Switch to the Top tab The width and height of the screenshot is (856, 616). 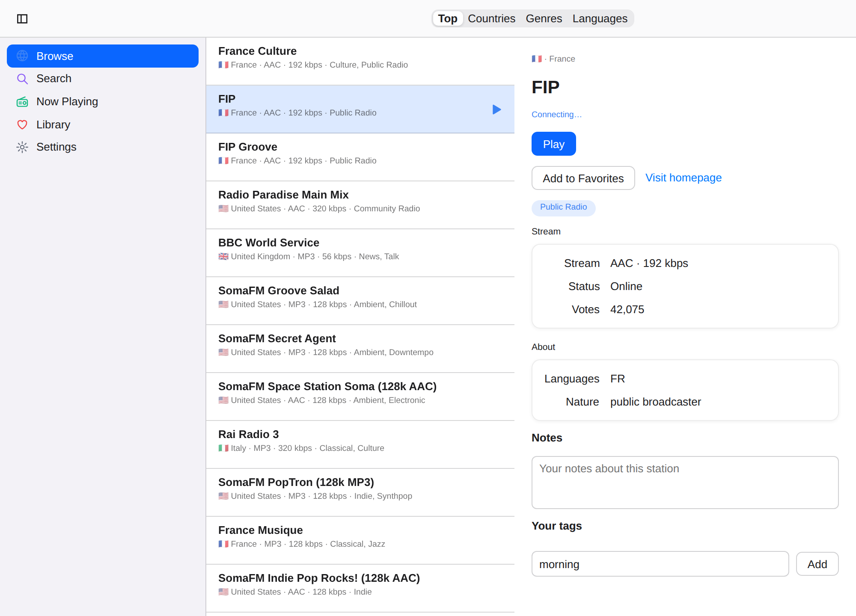[448, 18]
